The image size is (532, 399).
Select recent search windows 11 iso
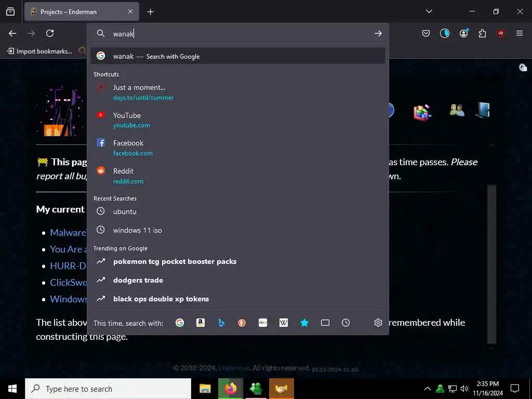pos(238,230)
